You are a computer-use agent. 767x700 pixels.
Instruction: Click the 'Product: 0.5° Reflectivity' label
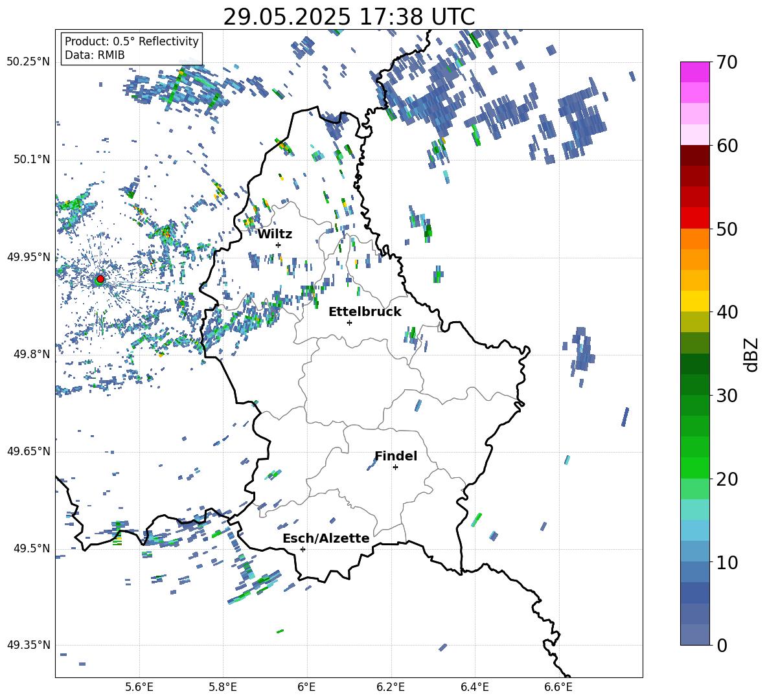[132, 41]
